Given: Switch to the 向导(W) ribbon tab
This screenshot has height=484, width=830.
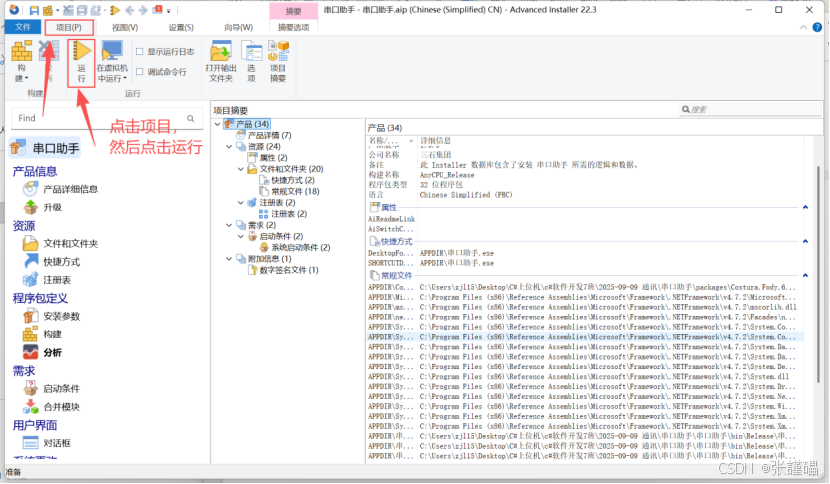Looking at the screenshot, I should coord(238,27).
